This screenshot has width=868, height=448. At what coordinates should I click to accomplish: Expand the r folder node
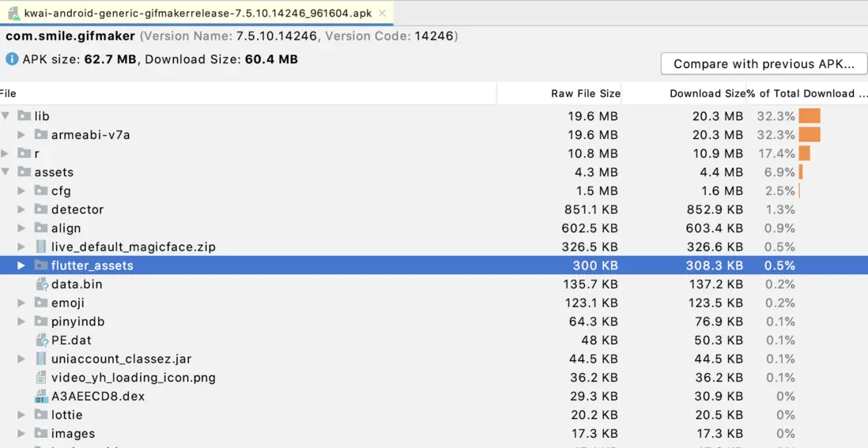[6, 153]
